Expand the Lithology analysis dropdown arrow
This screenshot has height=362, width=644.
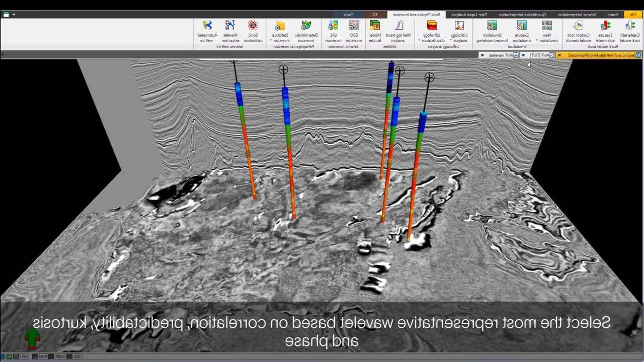click(451, 41)
